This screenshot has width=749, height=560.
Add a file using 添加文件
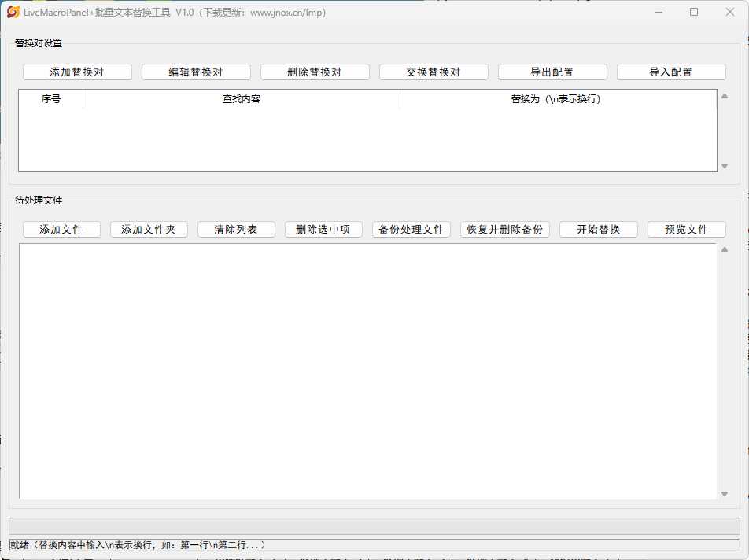(x=61, y=230)
